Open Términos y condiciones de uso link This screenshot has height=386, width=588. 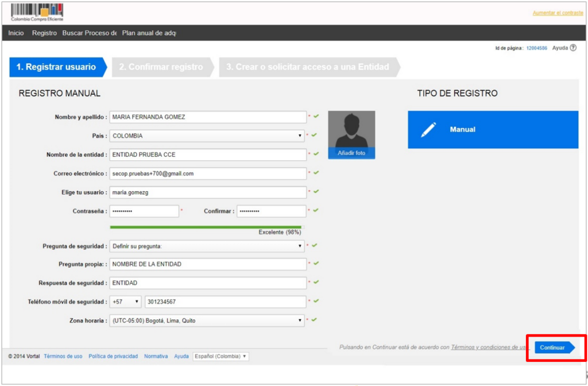point(489,347)
